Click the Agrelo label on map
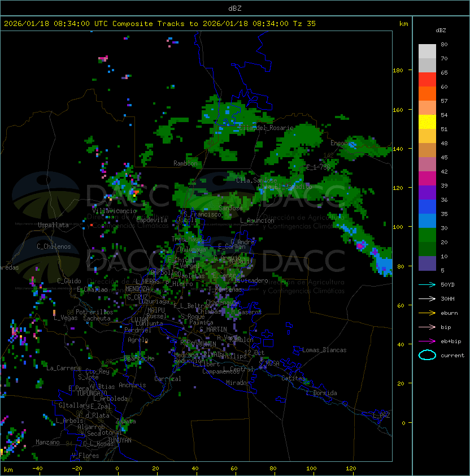The image size is (470, 476). (138, 340)
